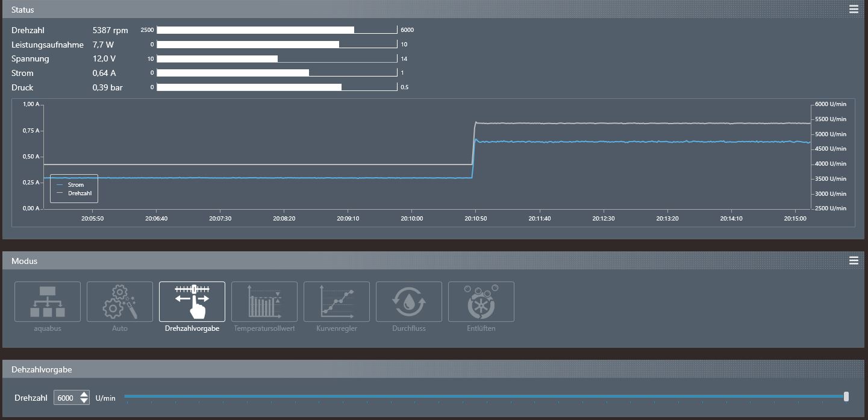Click the 6000 U/min axis label
Screen dimensions: 868x420
831,104
